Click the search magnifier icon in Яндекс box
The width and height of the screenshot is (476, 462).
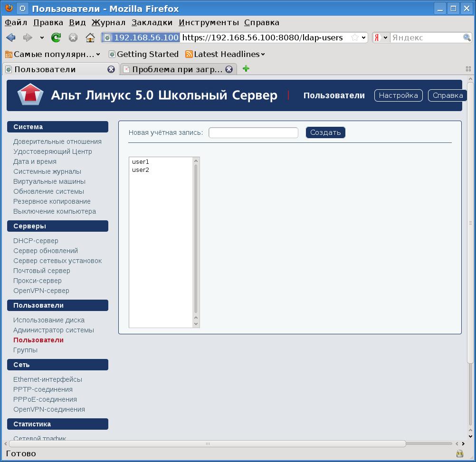[x=466, y=38]
